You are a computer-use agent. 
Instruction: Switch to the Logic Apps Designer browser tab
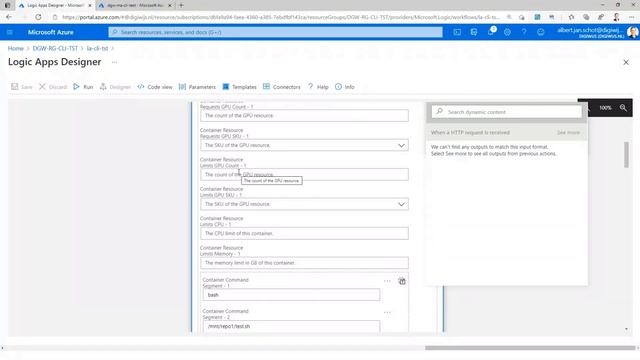(55, 5)
